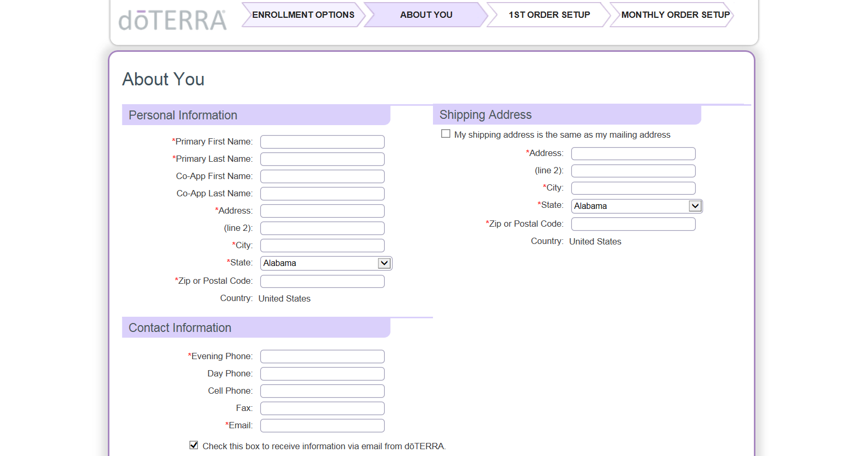Select the About You step tab
Image resolution: width=868 pixels, height=456 pixels.
[426, 15]
